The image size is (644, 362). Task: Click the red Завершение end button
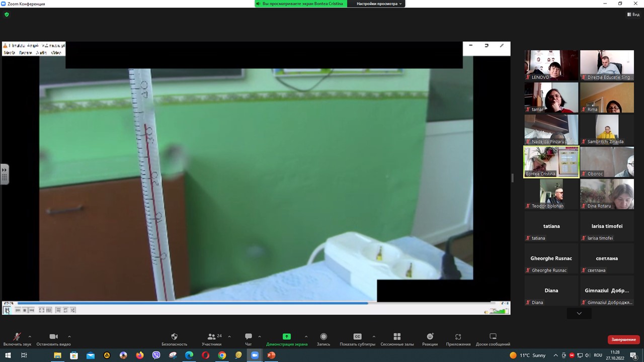click(623, 340)
